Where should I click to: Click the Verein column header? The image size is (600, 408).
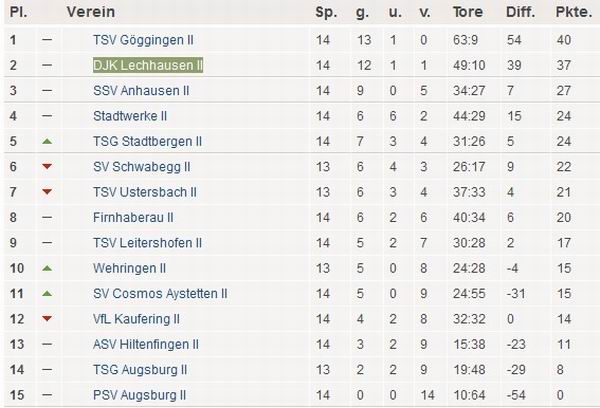click(90, 12)
